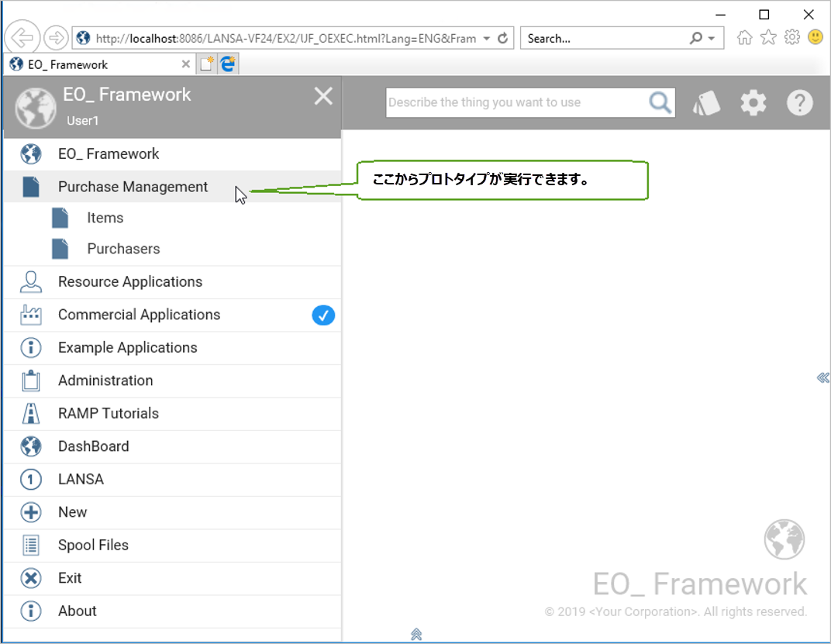Viewport: 831px width, 644px height.
Task: Click the Purchasers document icon
Action: click(60, 249)
